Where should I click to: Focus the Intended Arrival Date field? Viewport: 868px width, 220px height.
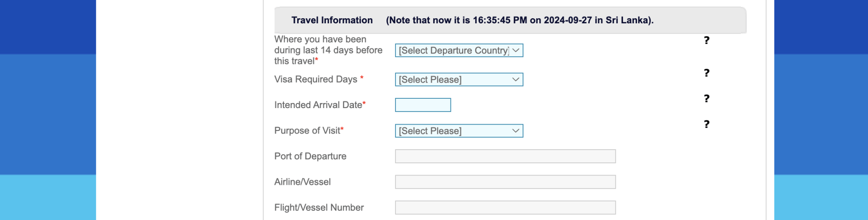tap(423, 105)
